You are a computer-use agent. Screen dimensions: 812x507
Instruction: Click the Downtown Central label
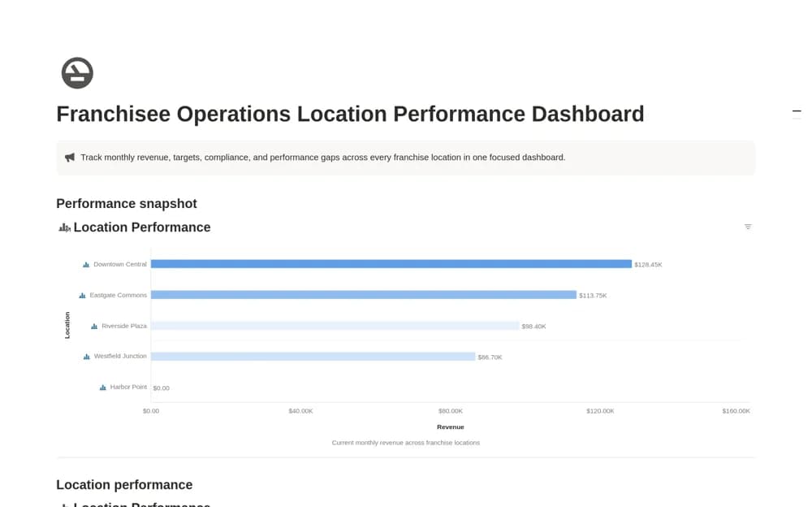click(x=120, y=264)
